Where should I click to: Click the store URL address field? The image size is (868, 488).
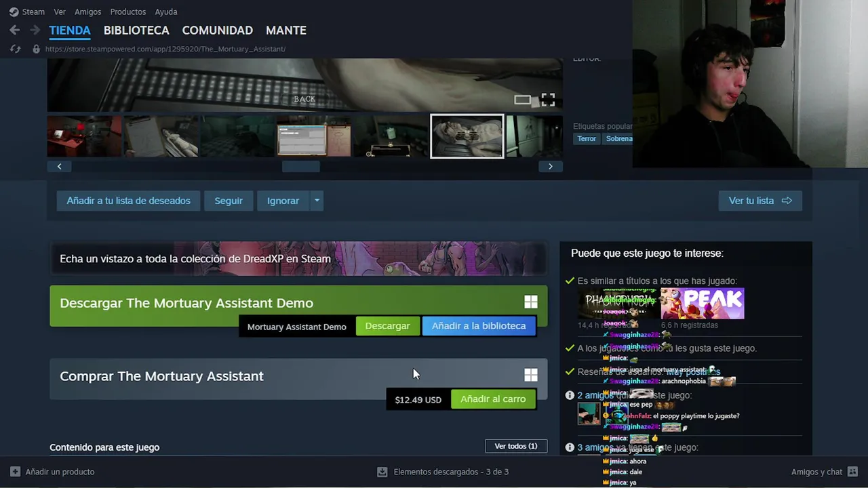coord(165,49)
